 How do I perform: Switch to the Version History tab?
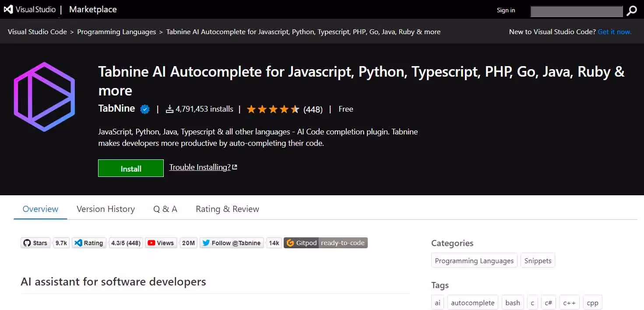(x=106, y=209)
